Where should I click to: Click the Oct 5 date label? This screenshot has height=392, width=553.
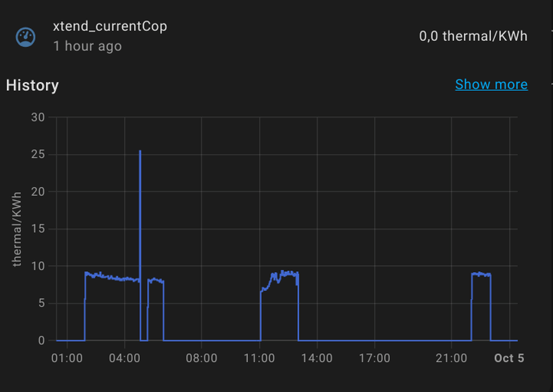509,358
